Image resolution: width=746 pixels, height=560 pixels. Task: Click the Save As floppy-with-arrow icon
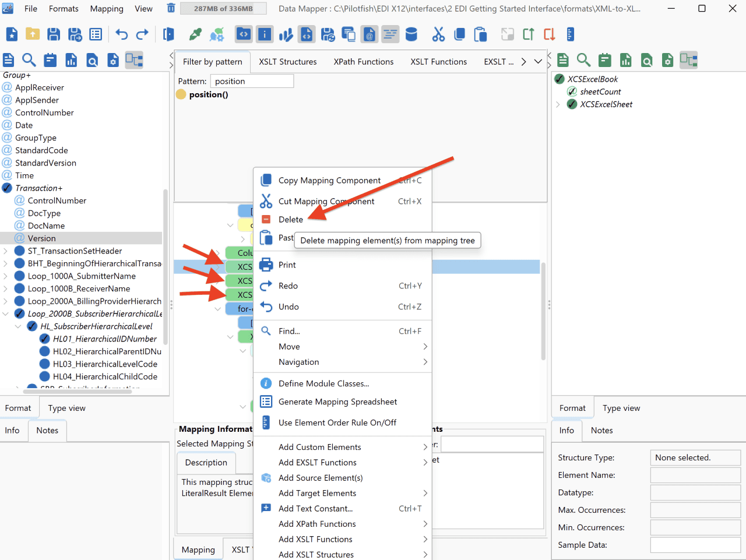(x=75, y=34)
